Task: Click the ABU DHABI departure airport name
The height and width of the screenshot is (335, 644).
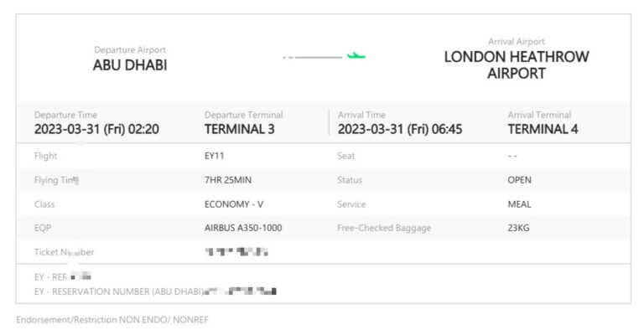Action: click(130, 65)
